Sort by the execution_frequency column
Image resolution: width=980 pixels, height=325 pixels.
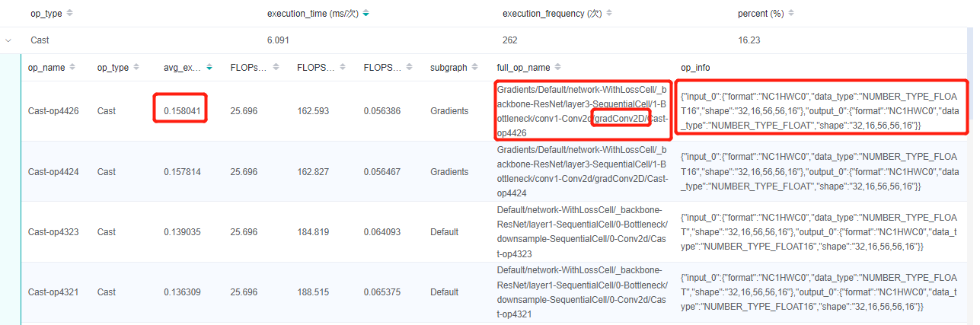click(x=608, y=14)
